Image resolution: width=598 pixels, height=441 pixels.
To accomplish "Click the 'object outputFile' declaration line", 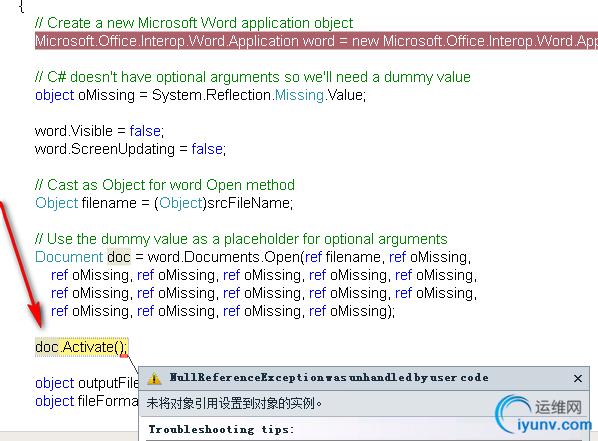I will pos(87,383).
